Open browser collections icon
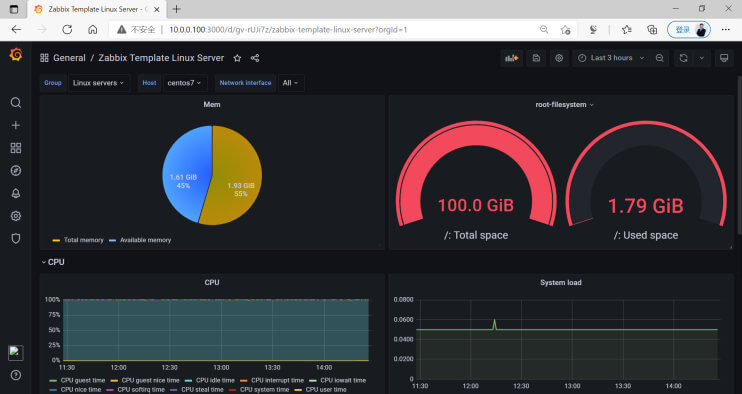The width and height of the screenshot is (742, 394). click(652, 29)
